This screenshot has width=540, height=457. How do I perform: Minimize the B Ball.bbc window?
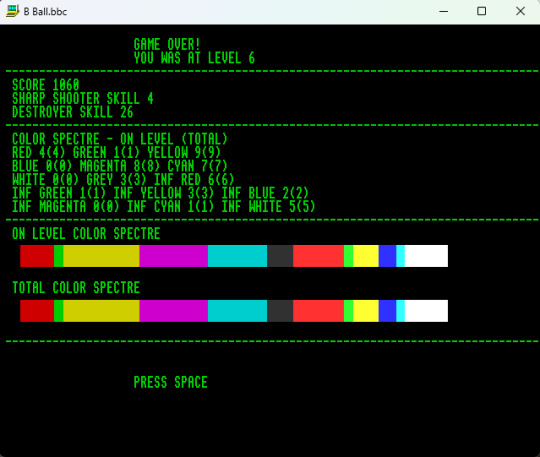point(444,11)
